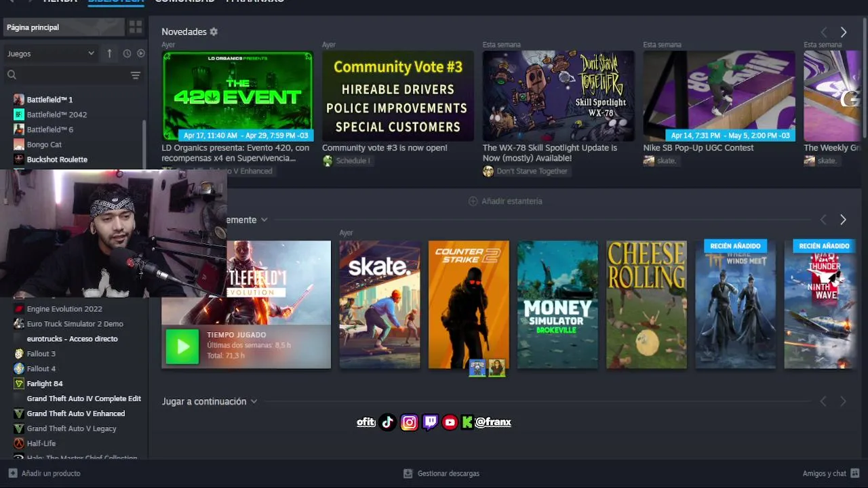Click first friend avatar on Counter-Strike 2 card
The image size is (868, 488).
[x=477, y=368]
